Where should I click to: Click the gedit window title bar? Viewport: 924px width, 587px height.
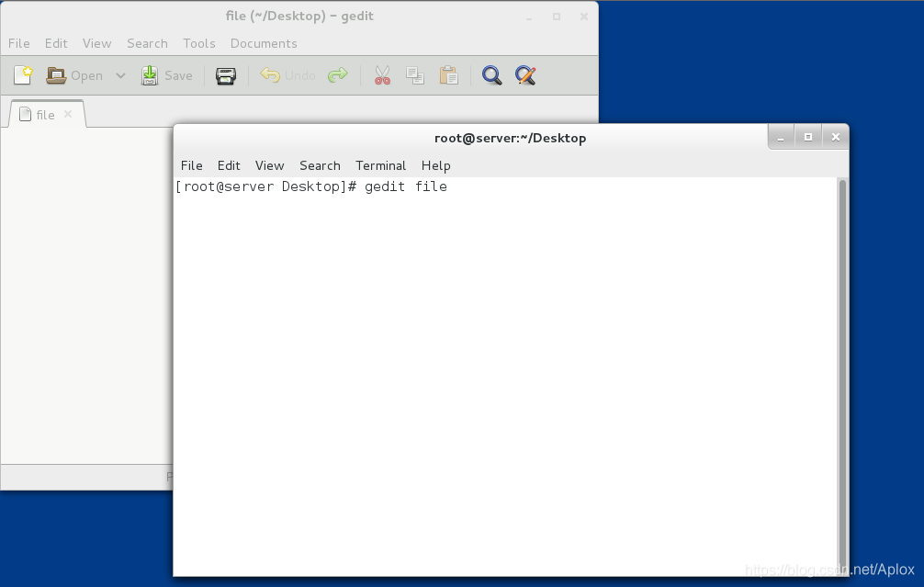[x=299, y=16]
